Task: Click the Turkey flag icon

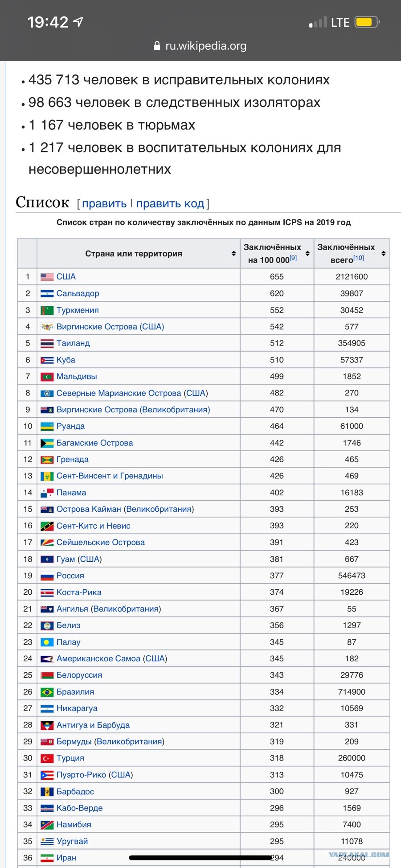Action: 47,758
